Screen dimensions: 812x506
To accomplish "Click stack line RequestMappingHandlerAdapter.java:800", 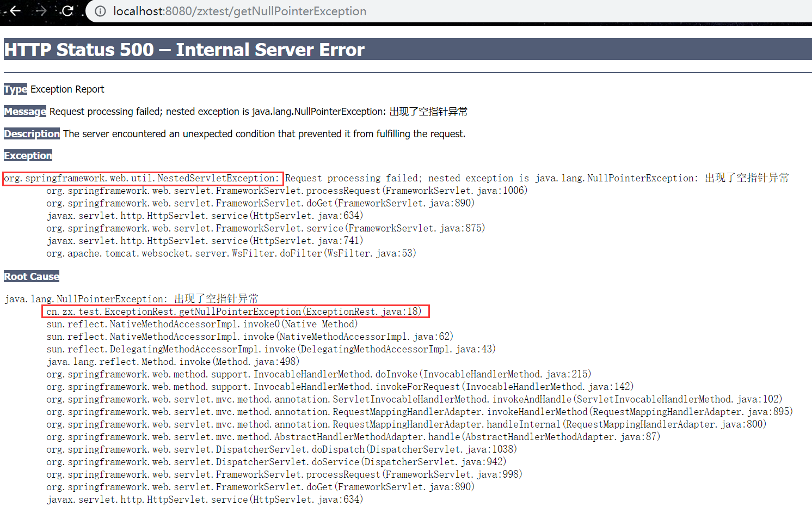I will 407,424.
